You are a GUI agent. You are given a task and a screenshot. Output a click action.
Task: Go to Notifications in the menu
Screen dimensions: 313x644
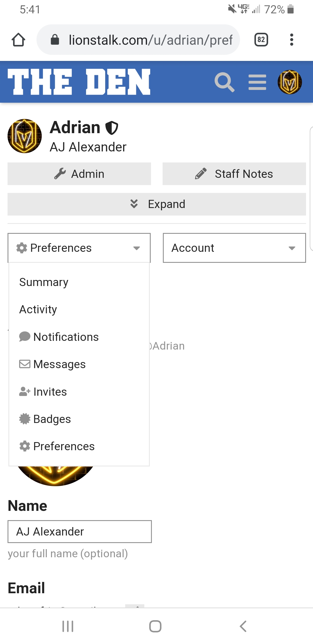[66, 337]
